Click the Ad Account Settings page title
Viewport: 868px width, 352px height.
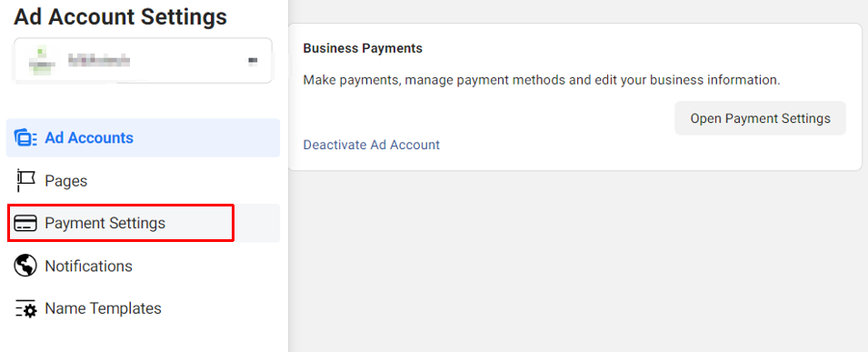click(x=120, y=16)
